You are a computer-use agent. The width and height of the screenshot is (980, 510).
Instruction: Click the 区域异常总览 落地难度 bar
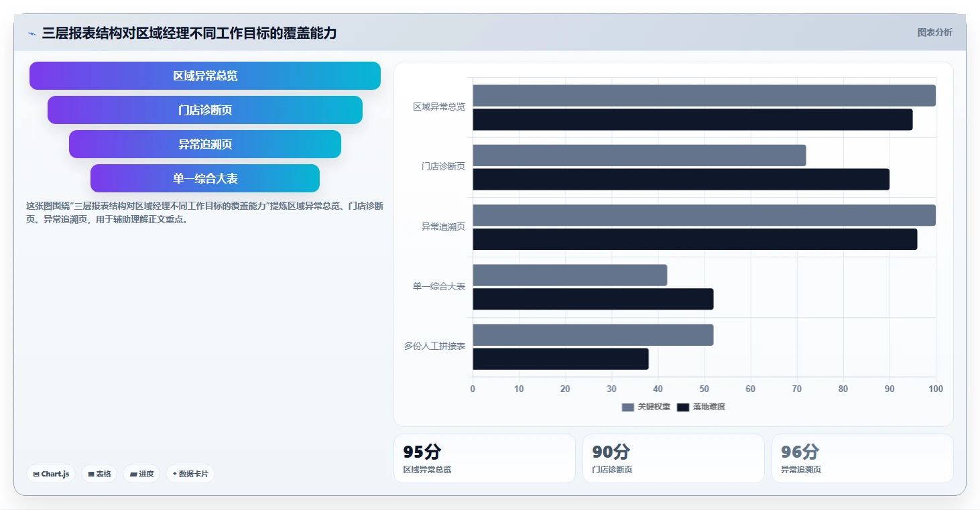pyautogui.click(x=692, y=119)
